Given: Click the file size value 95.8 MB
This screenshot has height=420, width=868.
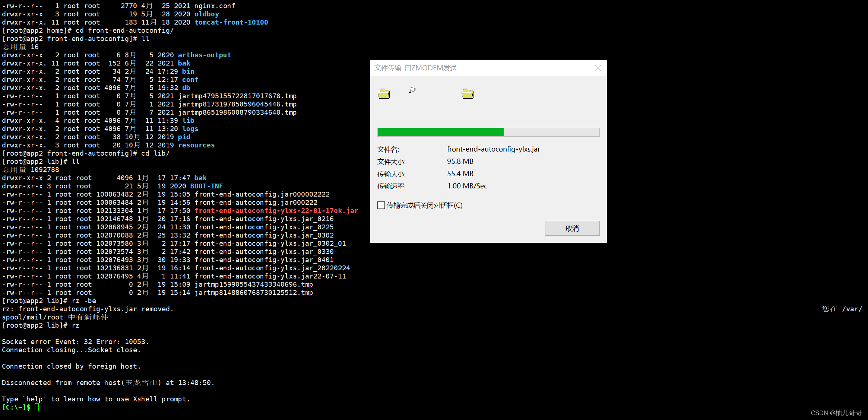Looking at the screenshot, I should [x=460, y=161].
